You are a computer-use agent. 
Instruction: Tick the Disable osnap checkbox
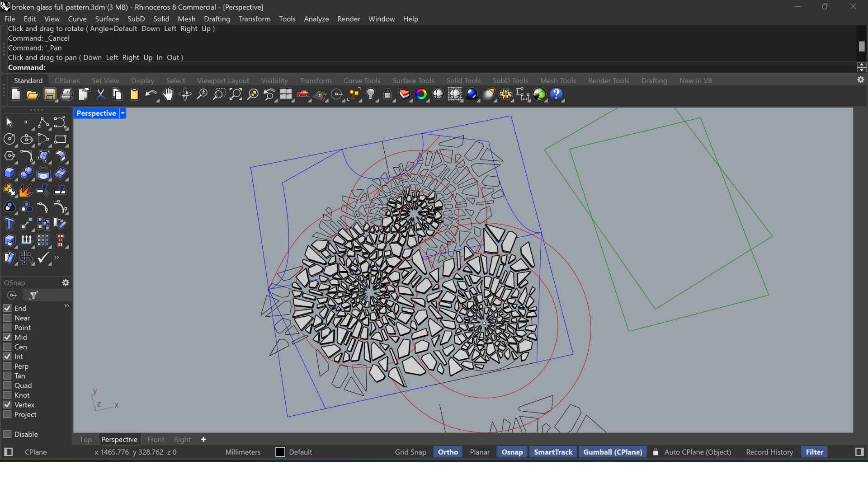(7, 434)
